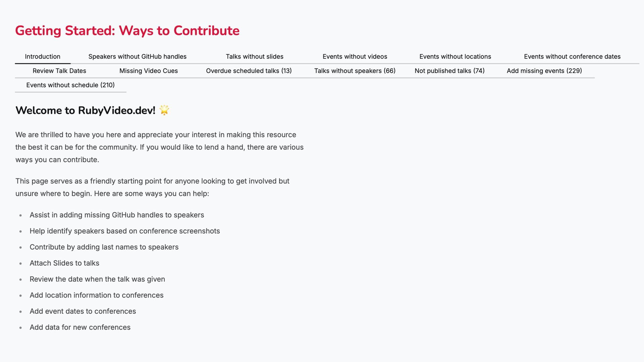This screenshot has height=362, width=644.
Task: Switch to Review Talk Dates tab
Action: tap(59, 71)
